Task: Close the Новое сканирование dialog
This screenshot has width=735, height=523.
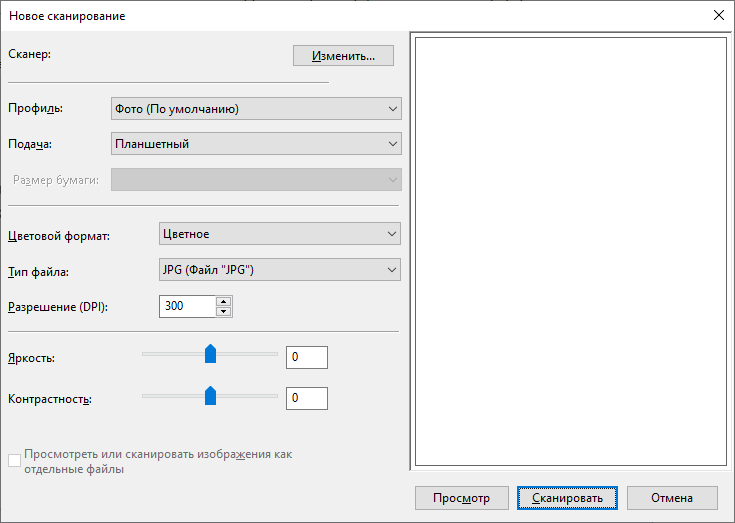Action: coord(719,15)
